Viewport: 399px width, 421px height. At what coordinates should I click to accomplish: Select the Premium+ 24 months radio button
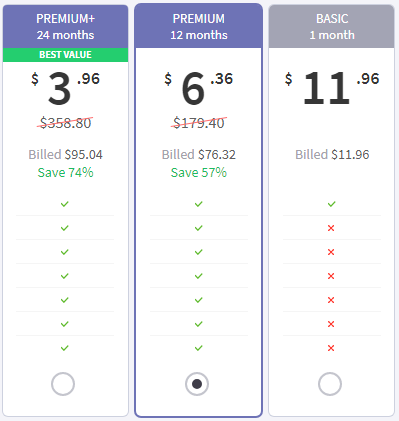[63, 384]
